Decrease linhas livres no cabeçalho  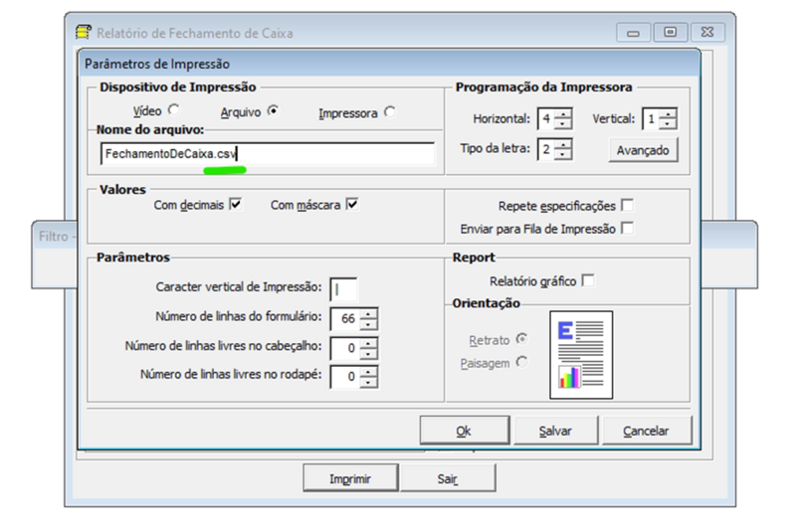tap(368, 353)
